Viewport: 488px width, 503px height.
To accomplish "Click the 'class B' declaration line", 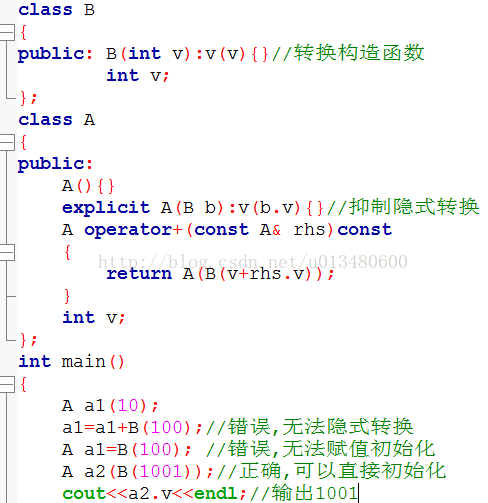I will [x=57, y=10].
